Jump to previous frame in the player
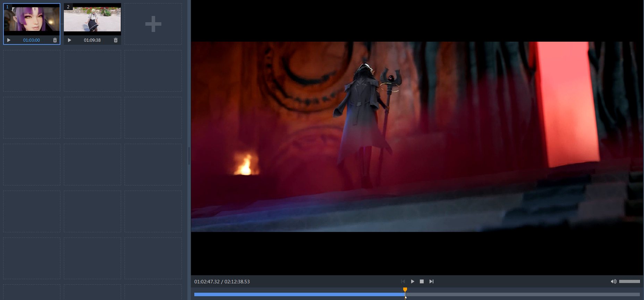 403,282
